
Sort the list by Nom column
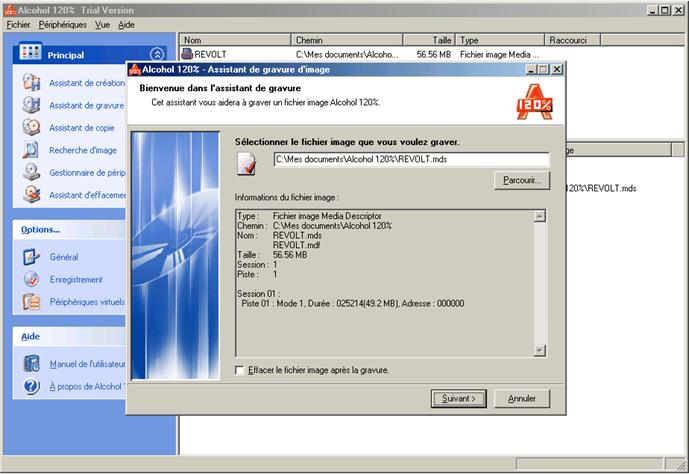click(x=235, y=40)
